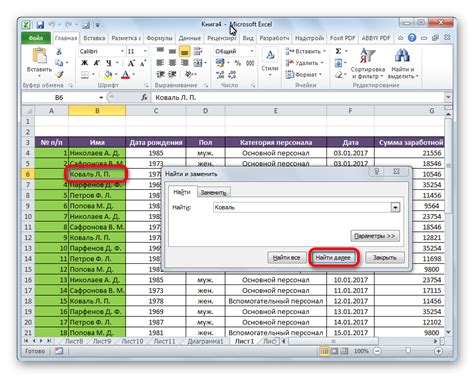Click the Copy icon in the clipboard group
The height and width of the screenshot is (378, 474).
tap(59, 63)
